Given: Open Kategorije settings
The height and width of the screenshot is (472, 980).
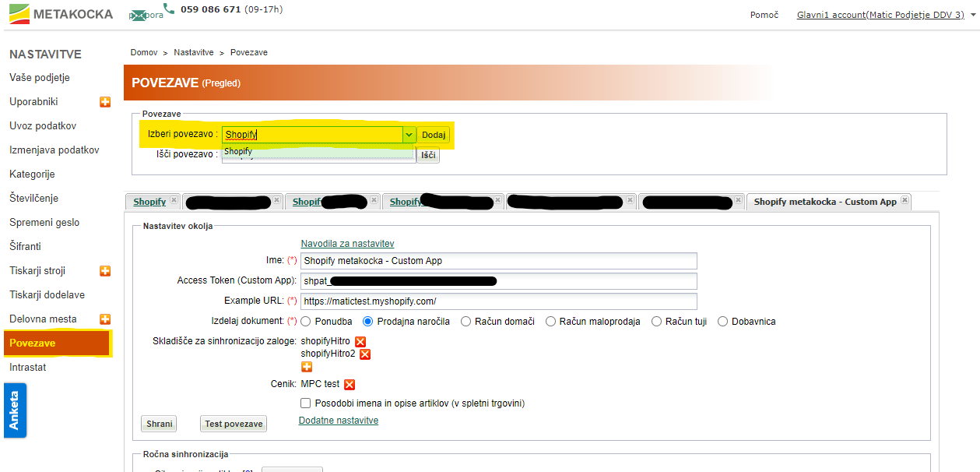Looking at the screenshot, I should click(x=32, y=174).
